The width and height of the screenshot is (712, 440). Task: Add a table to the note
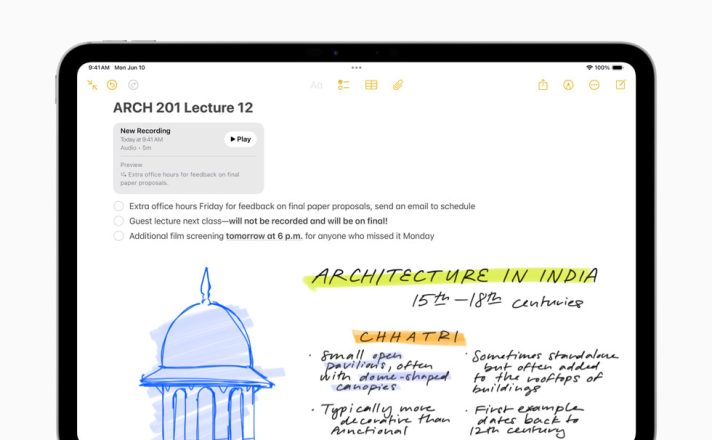point(371,85)
